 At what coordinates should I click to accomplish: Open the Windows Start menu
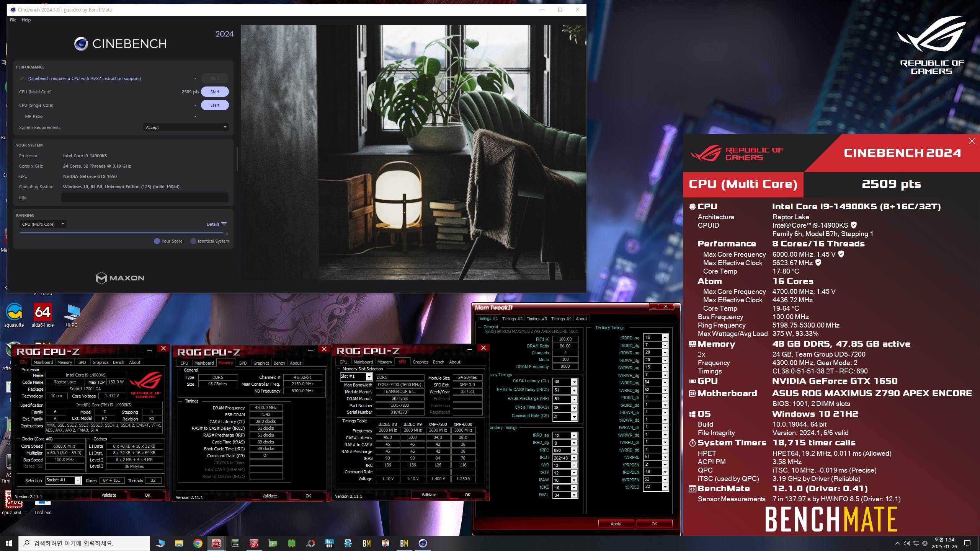(x=9, y=543)
